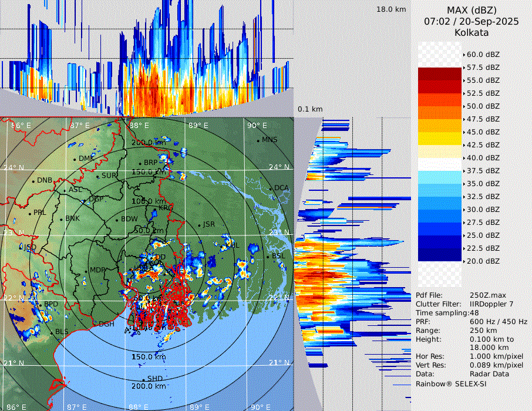The height and width of the screenshot is (411, 532).
Task: Click the darkest blue legend color band
Action: pyautogui.click(x=439, y=254)
